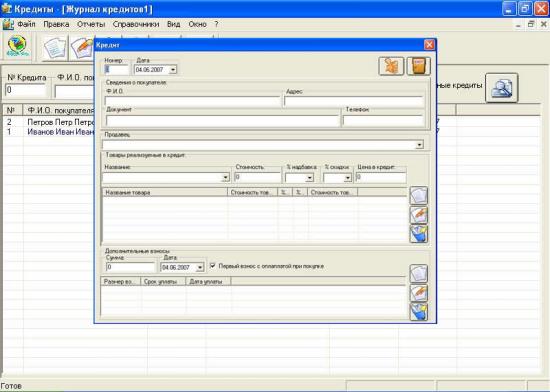Open additional payment Дата dropdown
This screenshot has height=392, width=550.
200,268
